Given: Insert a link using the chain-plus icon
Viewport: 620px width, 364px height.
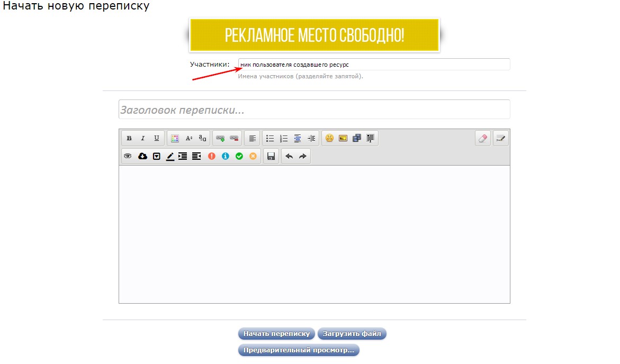Looking at the screenshot, I should (220, 139).
